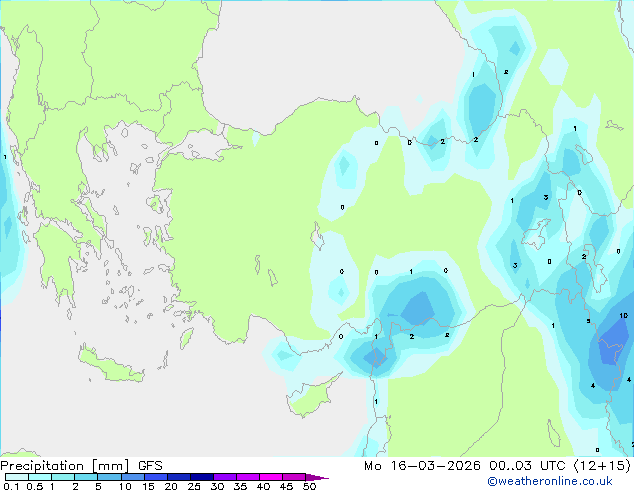Click the 'Precipitation [mm]' title text
Viewport: 634px width, 490px height.
(x=65, y=466)
